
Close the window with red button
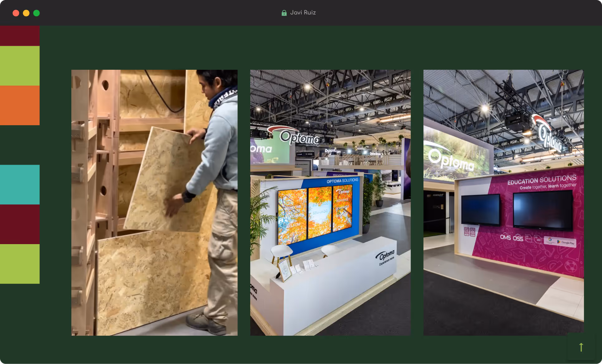(16, 13)
